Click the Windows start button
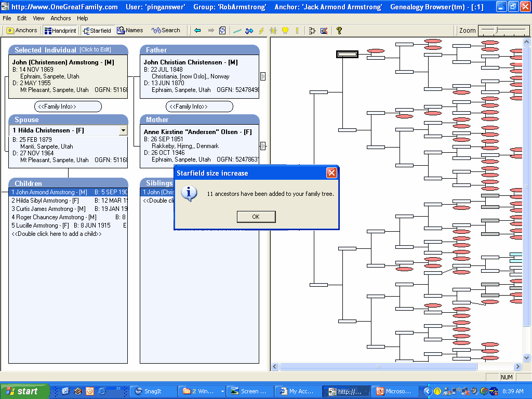Screen dimensions: 532x399 point(24,391)
